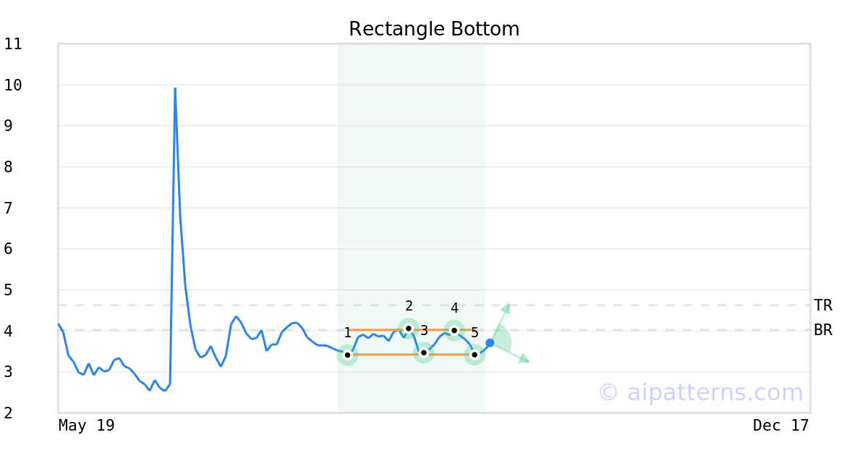Image resolution: width=868 pixels, height=456 pixels.
Task: Click pattern point 5 marker
Action: coord(475,355)
